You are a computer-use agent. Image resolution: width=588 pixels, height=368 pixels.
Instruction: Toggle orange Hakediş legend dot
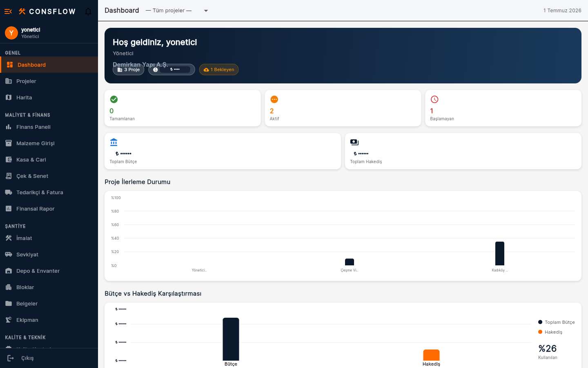pyautogui.click(x=540, y=332)
